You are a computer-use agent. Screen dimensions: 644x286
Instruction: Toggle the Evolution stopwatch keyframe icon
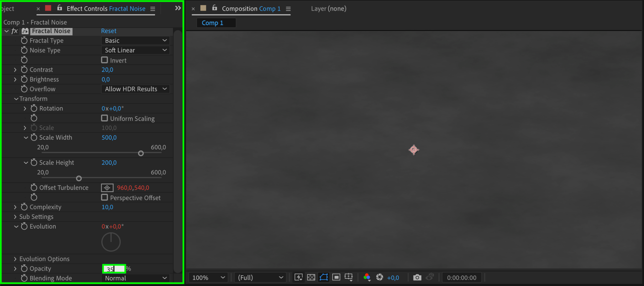coord(24,226)
